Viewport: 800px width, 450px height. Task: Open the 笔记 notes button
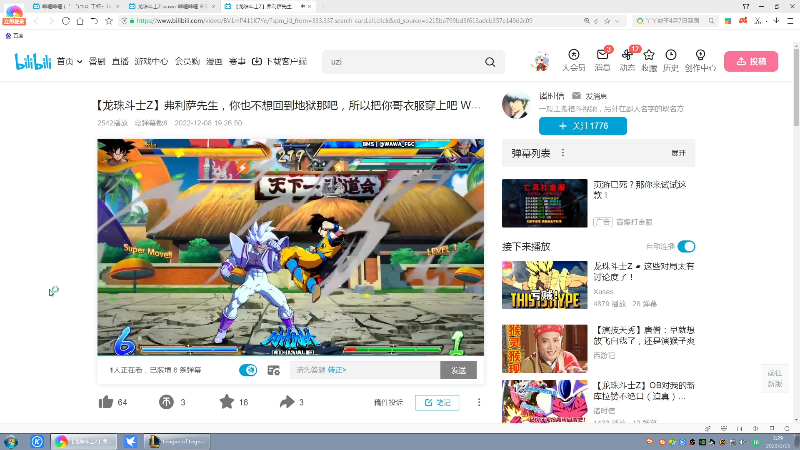coord(437,403)
